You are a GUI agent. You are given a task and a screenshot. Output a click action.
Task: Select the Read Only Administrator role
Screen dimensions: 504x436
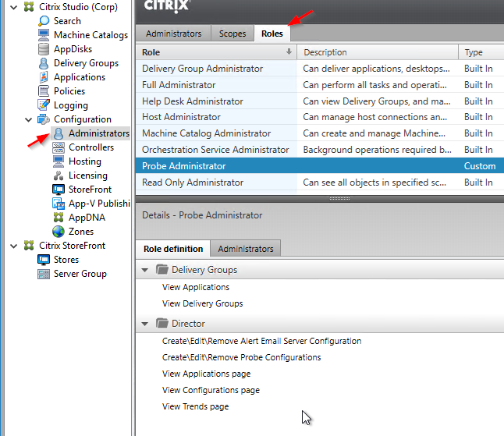[320, 183]
